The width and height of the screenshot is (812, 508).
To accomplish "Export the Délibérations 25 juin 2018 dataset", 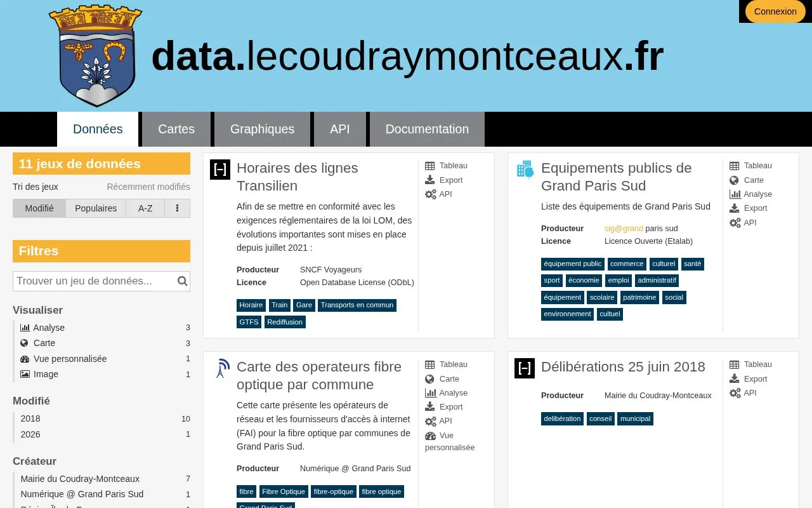I will click(749, 379).
